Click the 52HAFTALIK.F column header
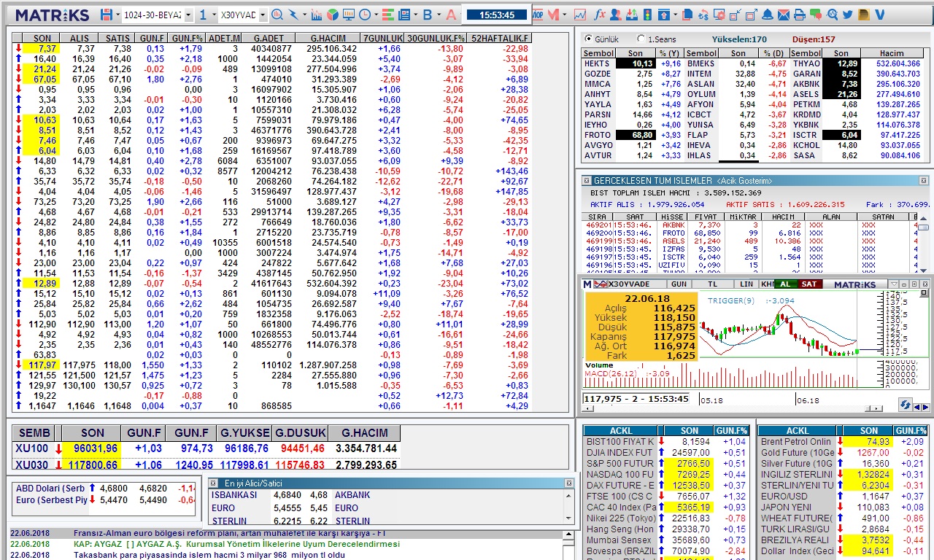 tap(500, 39)
